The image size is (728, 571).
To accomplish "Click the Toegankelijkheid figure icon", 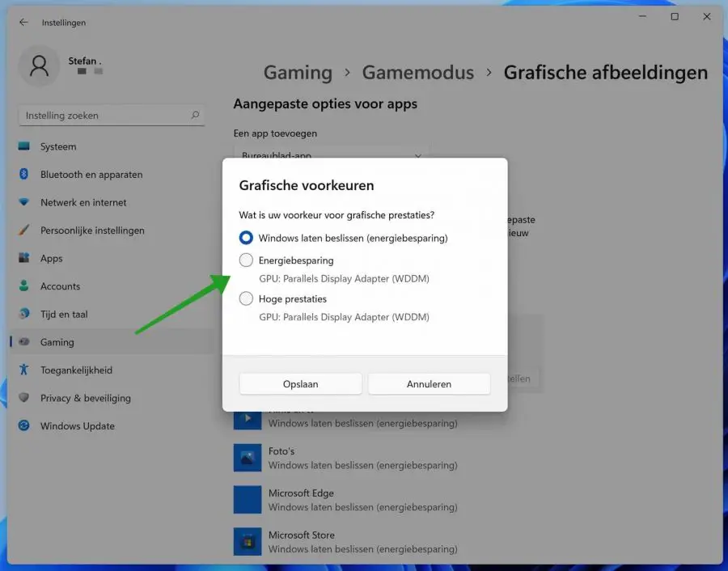I will pyautogui.click(x=23, y=370).
